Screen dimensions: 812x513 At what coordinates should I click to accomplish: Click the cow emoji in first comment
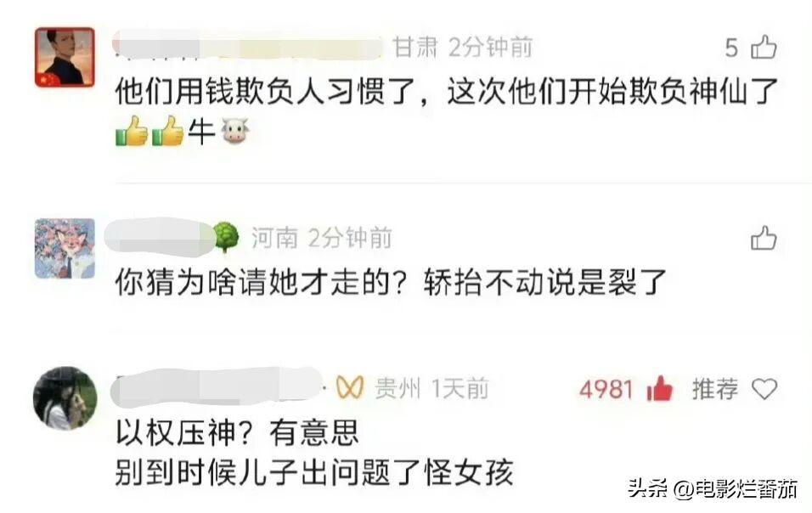click(235, 130)
